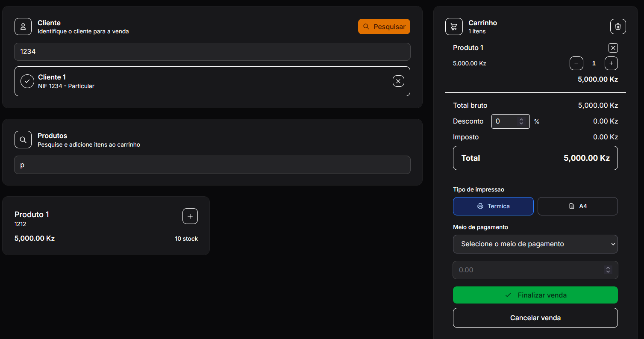
Task: Click the checkmark icon beside Cliente 1
Action: tap(27, 81)
